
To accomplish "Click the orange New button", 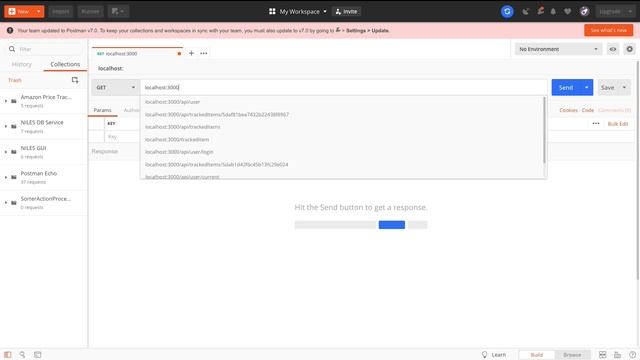I will pos(19,11).
